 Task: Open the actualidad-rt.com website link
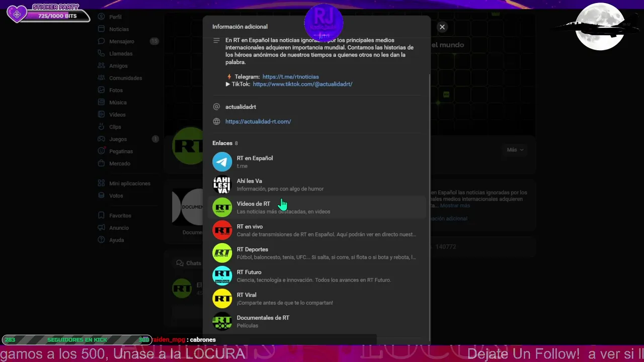pos(258,122)
